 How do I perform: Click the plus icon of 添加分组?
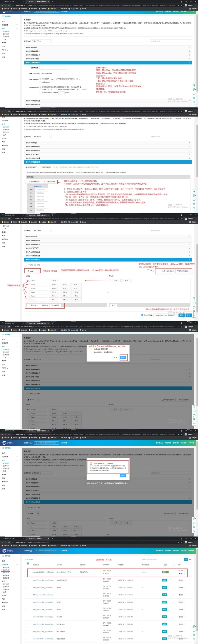(x=29, y=305)
